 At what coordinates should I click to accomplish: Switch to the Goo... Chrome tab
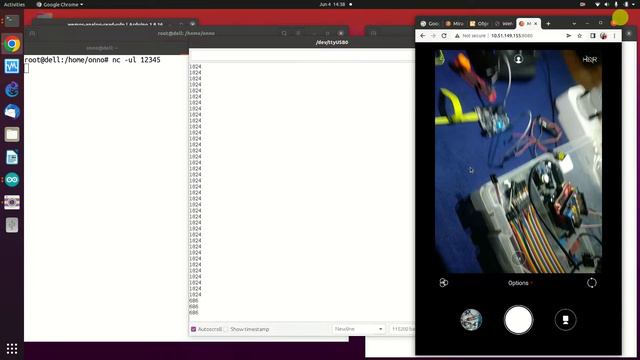[x=430, y=24]
